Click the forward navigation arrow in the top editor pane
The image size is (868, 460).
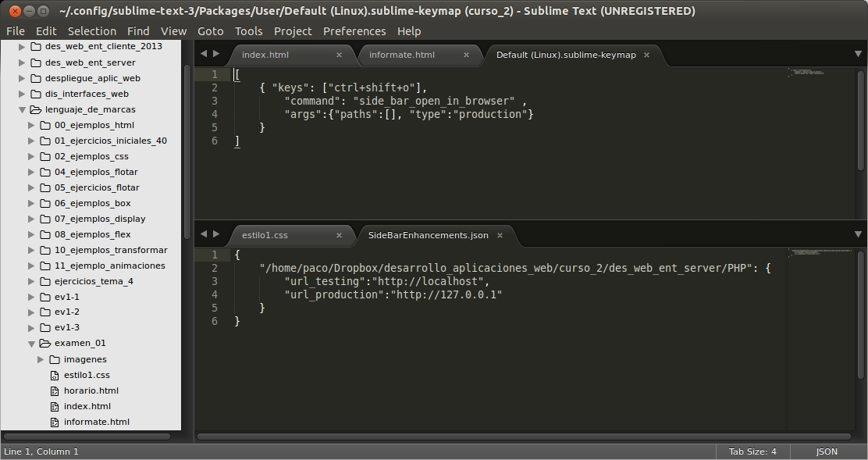coord(216,55)
